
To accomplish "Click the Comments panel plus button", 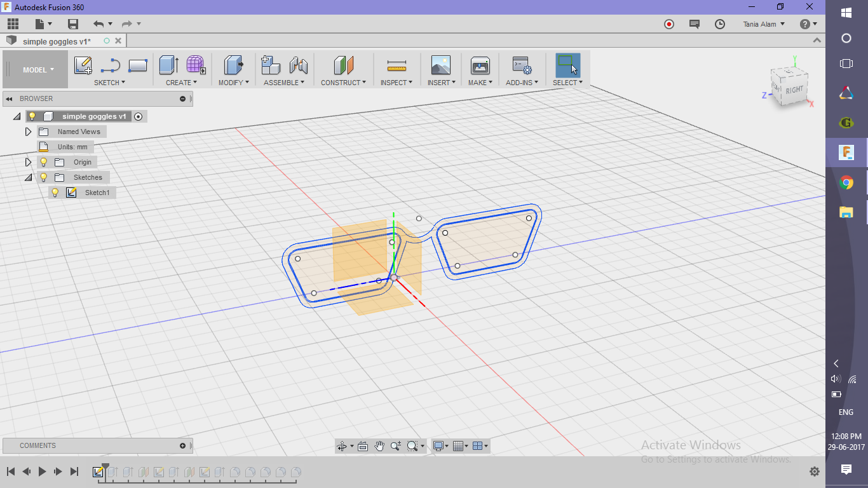I will pos(182,445).
